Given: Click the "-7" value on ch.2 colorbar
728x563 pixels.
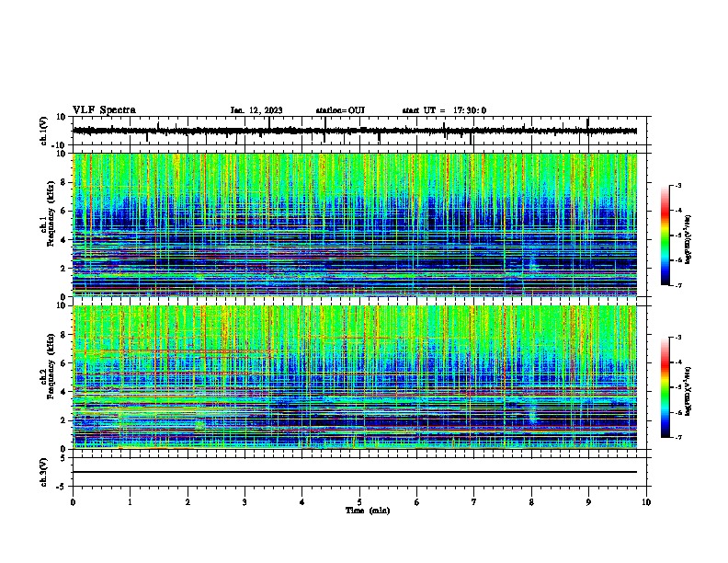Looking at the screenshot, I should point(677,437).
